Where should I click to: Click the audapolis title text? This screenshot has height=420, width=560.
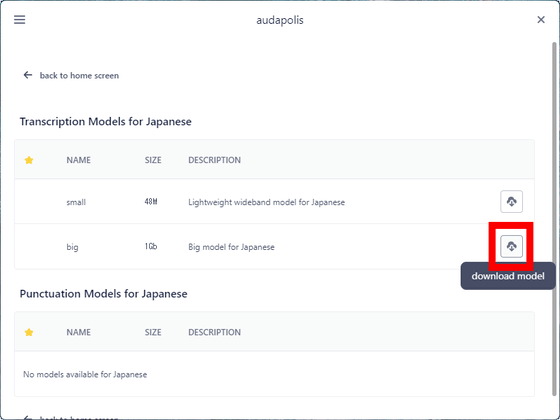click(x=280, y=20)
